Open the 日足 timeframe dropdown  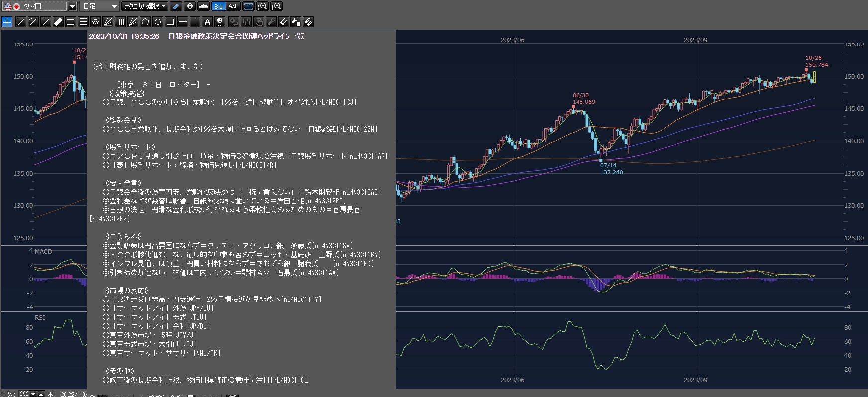pos(99,6)
